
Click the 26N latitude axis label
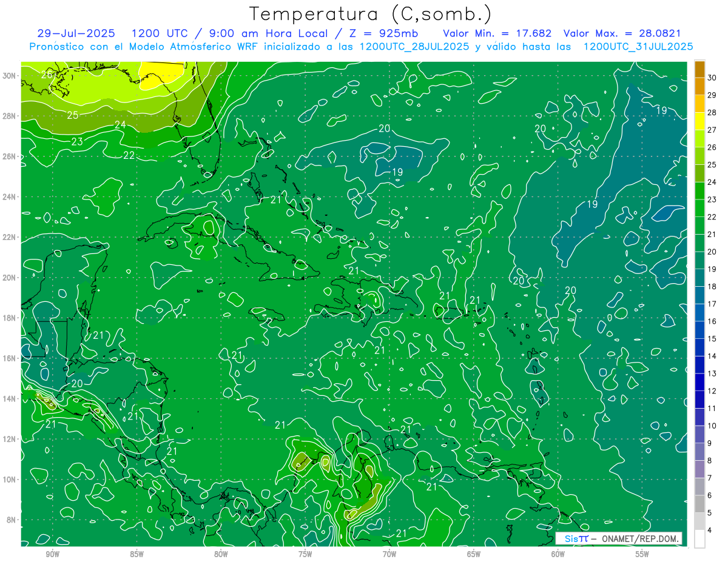coord(10,156)
